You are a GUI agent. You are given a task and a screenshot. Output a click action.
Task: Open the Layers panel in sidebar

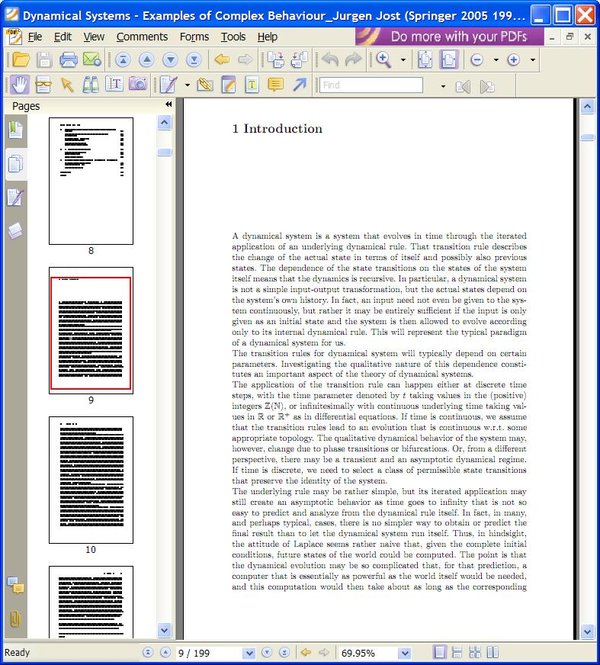coord(16,231)
